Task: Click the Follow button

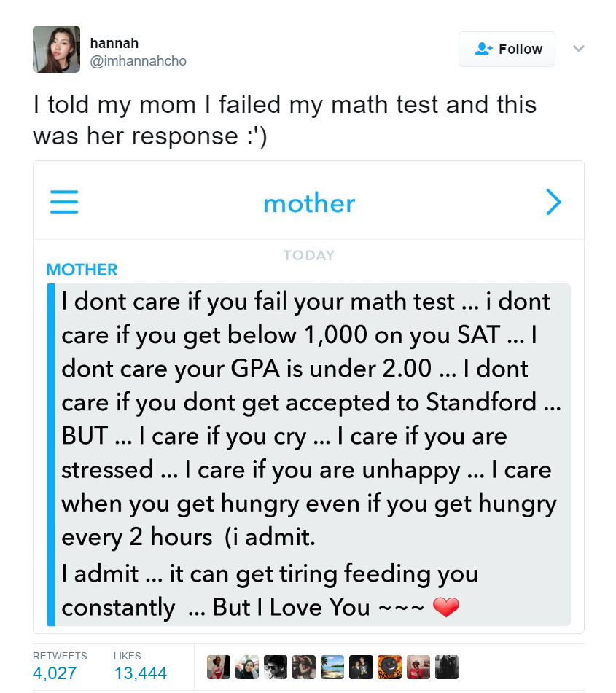Action: pyautogui.click(x=507, y=49)
